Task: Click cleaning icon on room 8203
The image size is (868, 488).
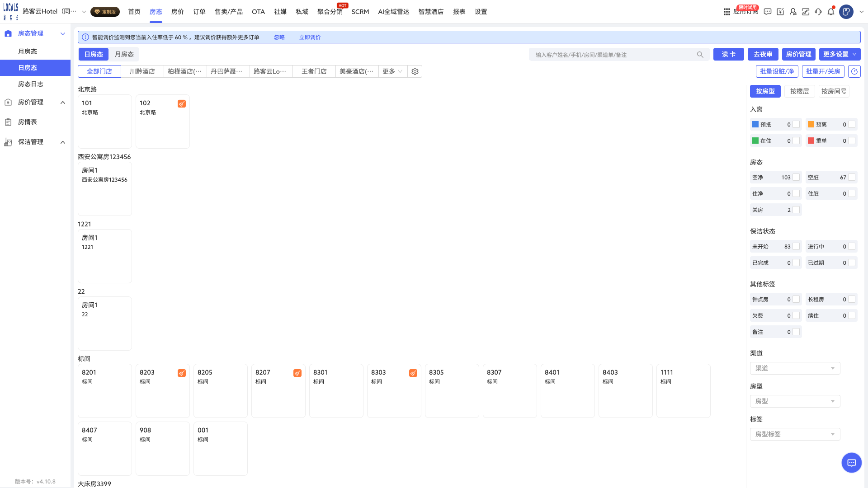Action: pos(182,373)
